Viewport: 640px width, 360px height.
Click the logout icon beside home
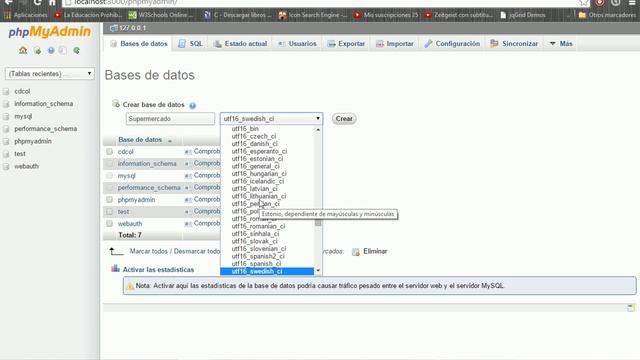pos(37,51)
